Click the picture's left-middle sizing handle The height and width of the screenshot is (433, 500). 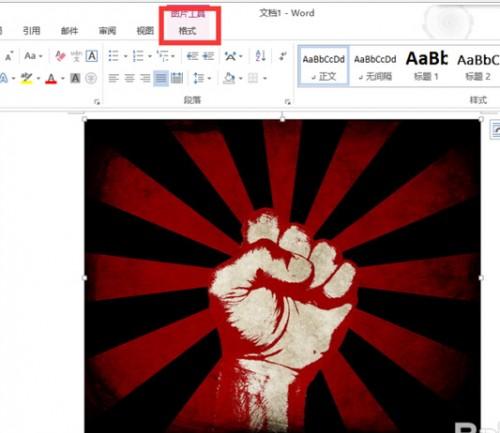[x=85, y=277]
